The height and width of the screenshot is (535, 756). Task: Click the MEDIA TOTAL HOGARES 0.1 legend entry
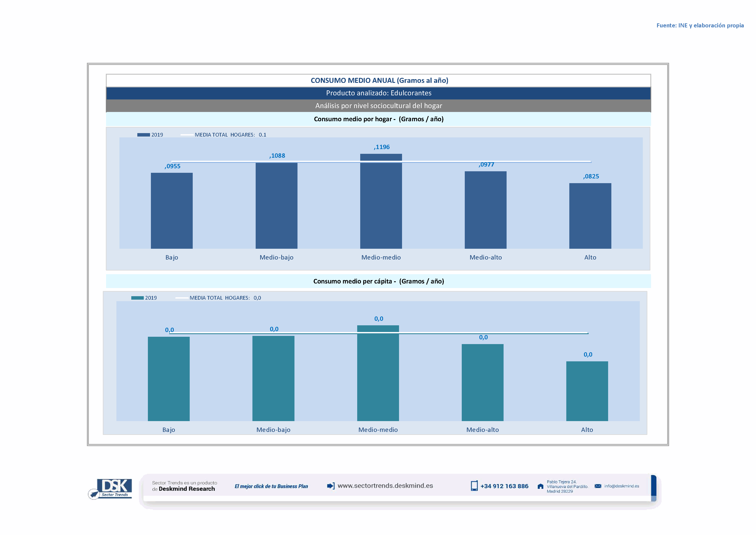coord(230,135)
